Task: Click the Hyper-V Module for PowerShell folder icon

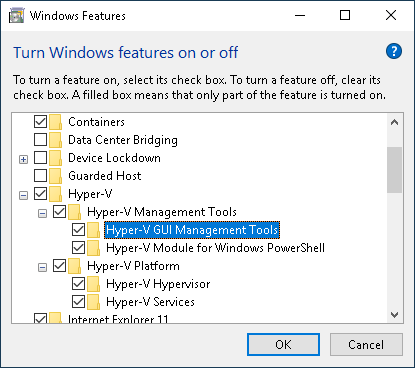Action: [x=94, y=248]
